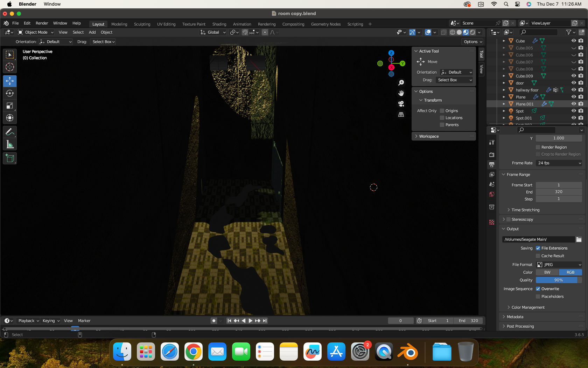Switch to the Modeling workspace tab
This screenshot has width=588, height=368.
[119, 24]
